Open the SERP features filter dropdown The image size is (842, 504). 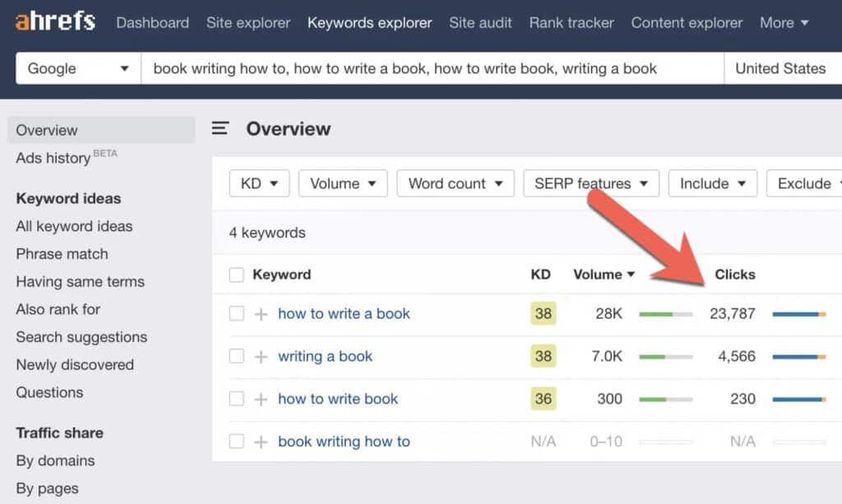[591, 183]
